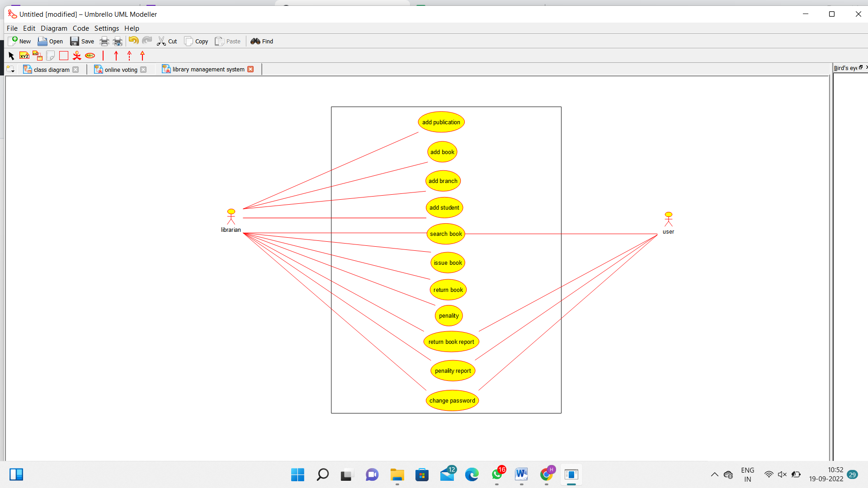Click the dashed dependency arrow tool
The width and height of the screenshot is (868, 488).
tap(129, 56)
